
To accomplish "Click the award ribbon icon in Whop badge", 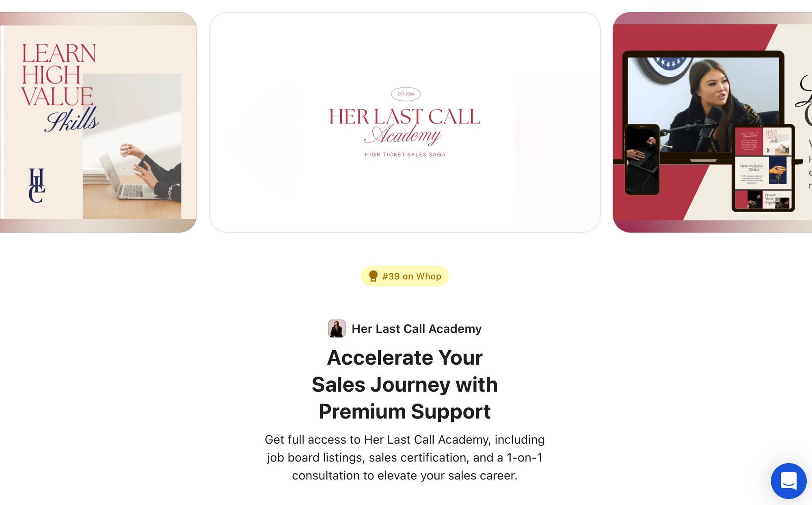I will (x=373, y=276).
